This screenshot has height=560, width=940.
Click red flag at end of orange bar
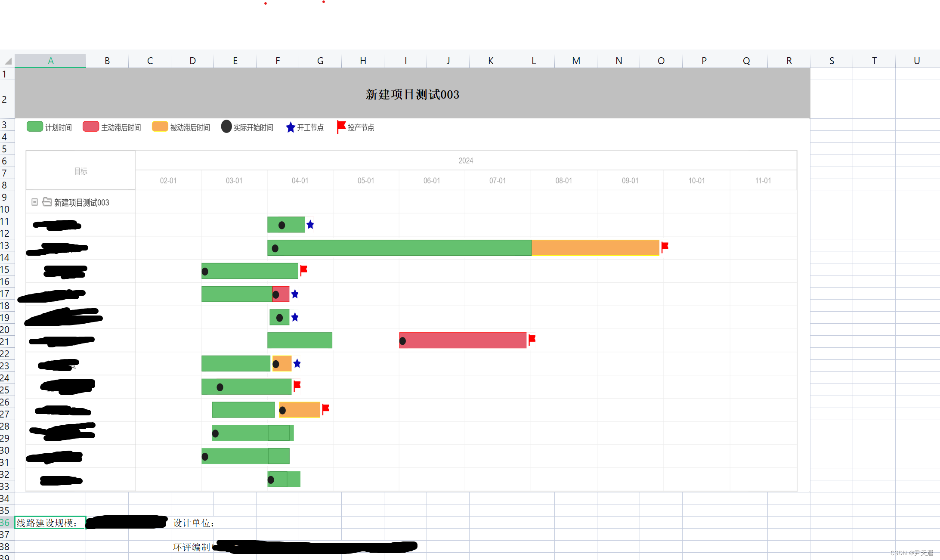665,247
